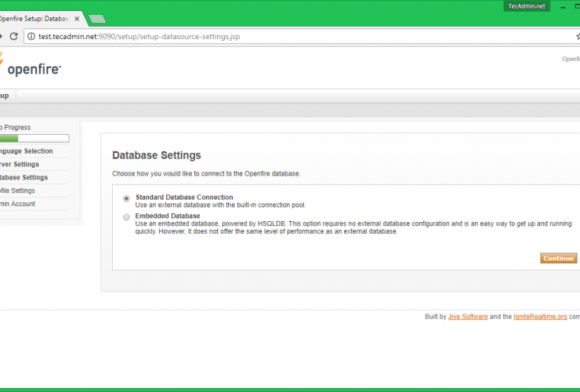Image resolution: width=580 pixels, height=392 pixels.
Task: Select Standard Database Connection radio button
Action: (127, 198)
